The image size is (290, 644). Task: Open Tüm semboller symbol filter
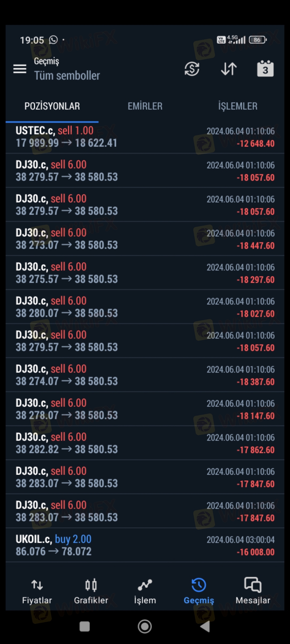pos(67,75)
